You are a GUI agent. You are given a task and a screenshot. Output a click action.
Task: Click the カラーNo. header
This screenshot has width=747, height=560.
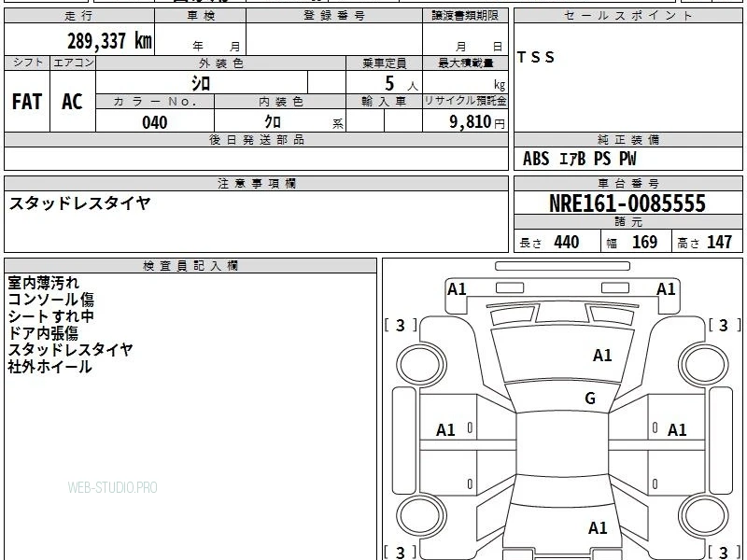(155, 102)
